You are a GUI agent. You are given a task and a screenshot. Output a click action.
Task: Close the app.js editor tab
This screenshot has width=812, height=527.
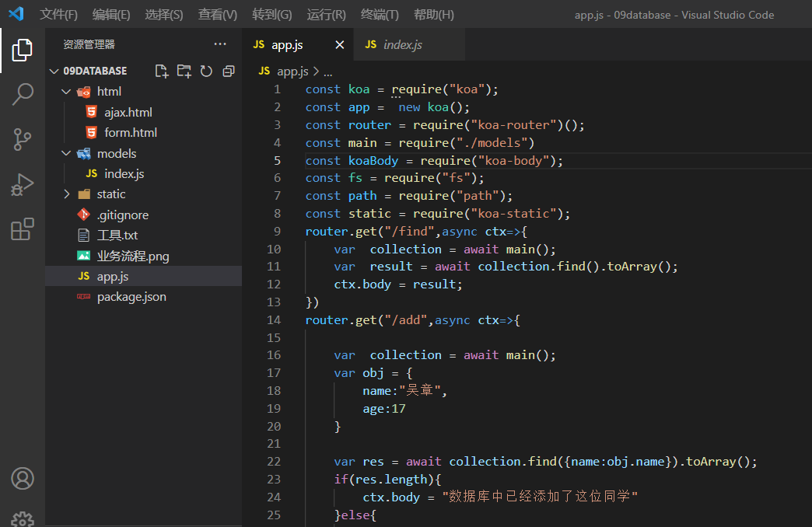click(x=340, y=45)
